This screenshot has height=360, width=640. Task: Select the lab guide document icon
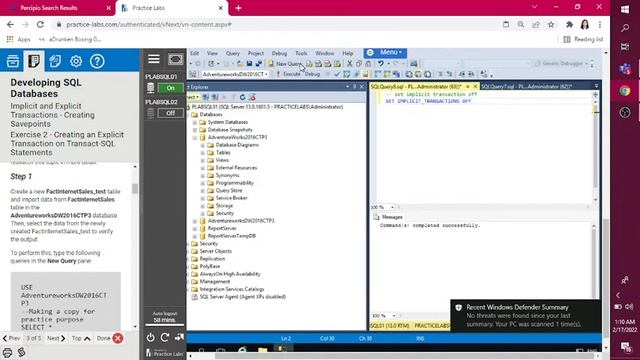(34, 61)
